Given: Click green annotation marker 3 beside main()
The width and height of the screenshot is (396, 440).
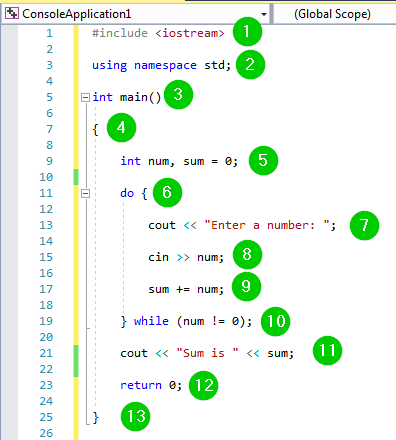Looking at the screenshot, I should click(x=178, y=94).
